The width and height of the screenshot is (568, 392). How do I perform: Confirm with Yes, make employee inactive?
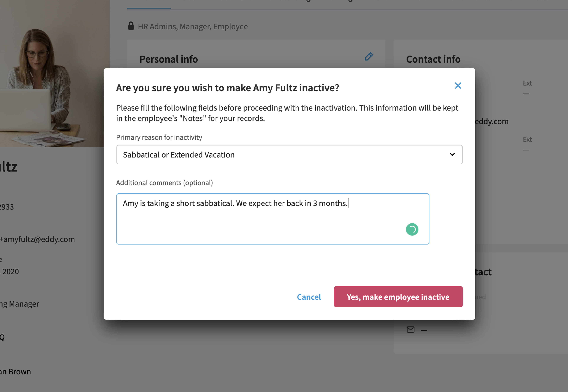pyautogui.click(x=398, y=297)
